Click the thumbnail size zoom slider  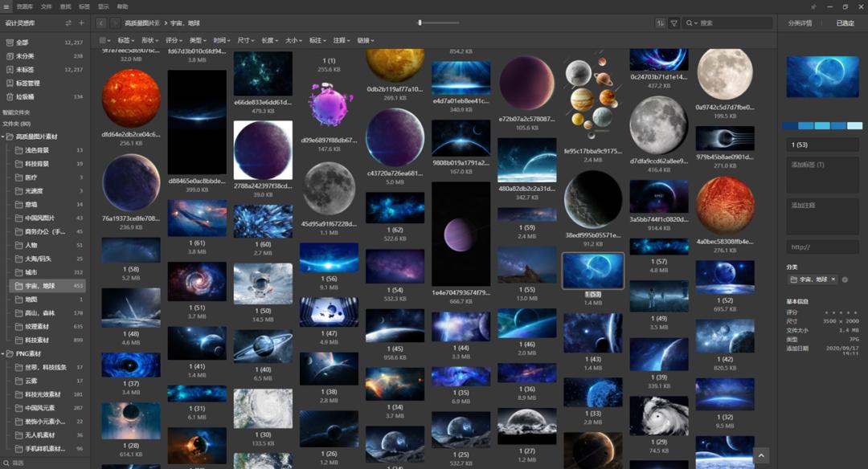439,23
